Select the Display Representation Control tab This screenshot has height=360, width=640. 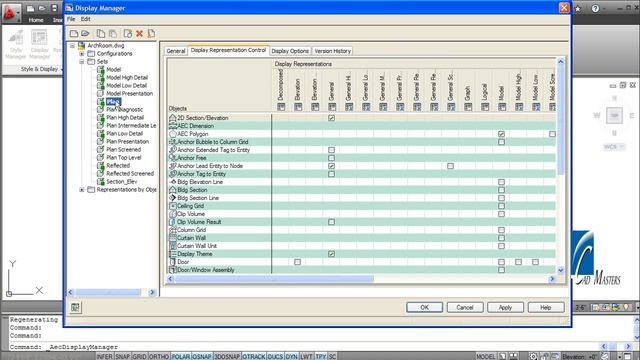228,50
